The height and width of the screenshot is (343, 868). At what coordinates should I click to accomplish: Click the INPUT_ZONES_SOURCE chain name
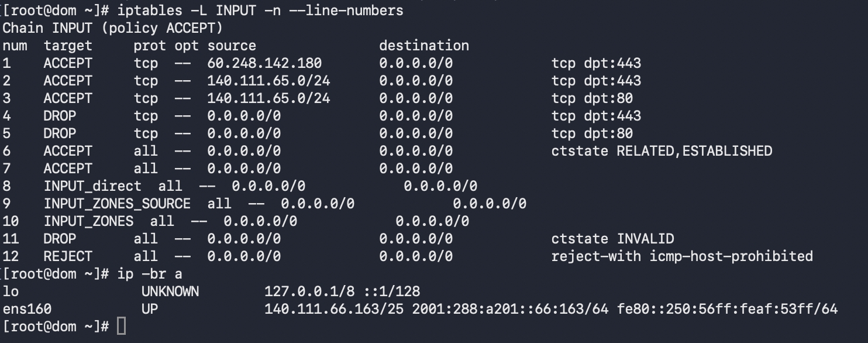pos(117,204)
